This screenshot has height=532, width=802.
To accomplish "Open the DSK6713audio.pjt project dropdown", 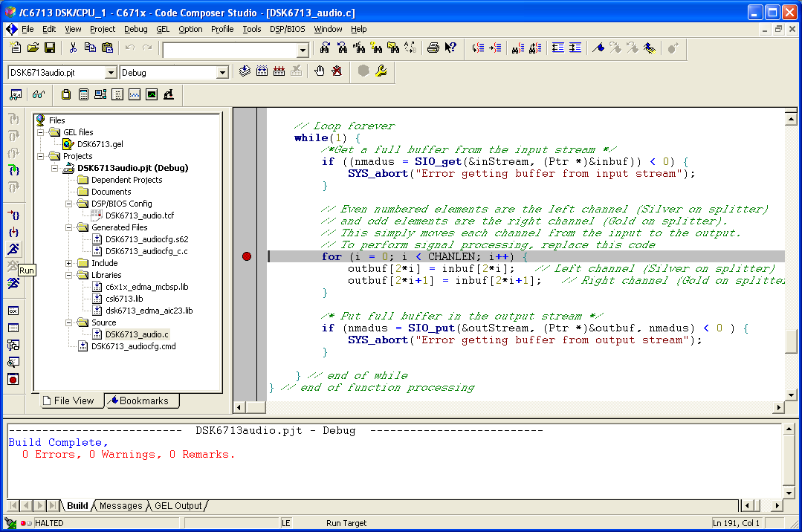I will point(111,73).
